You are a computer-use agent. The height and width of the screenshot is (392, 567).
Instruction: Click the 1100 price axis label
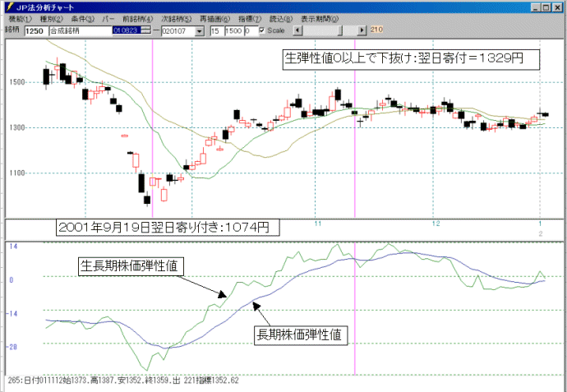(17, 173)
